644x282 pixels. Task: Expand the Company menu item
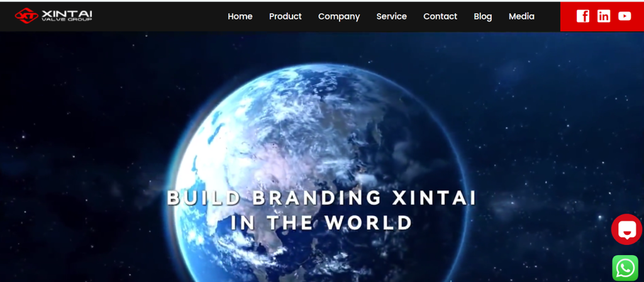[339, 17]
